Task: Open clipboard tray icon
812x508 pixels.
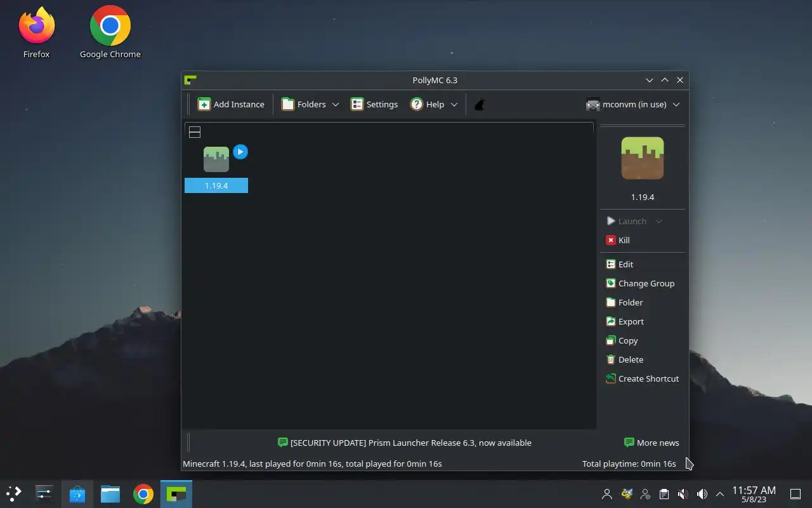Action: 664,493
